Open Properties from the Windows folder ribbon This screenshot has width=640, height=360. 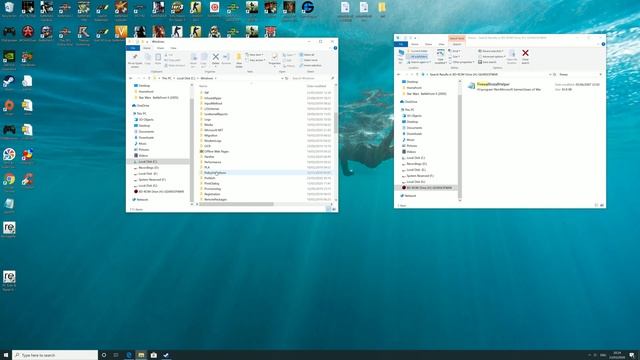[274, 59]
